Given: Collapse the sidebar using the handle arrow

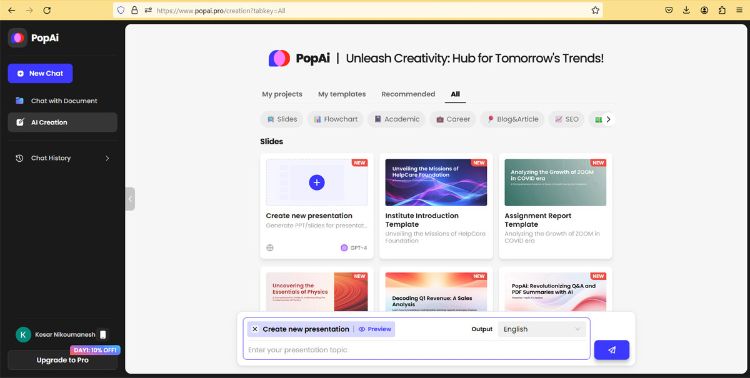Looking at the screenshot, I should [x=130, y=199].
